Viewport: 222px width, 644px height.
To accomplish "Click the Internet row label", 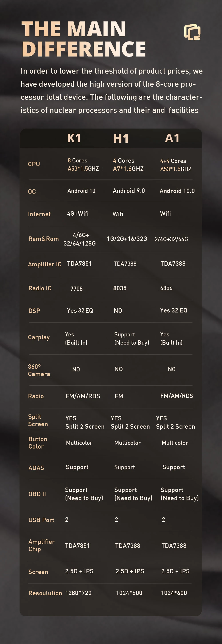I will click(39, 214).
